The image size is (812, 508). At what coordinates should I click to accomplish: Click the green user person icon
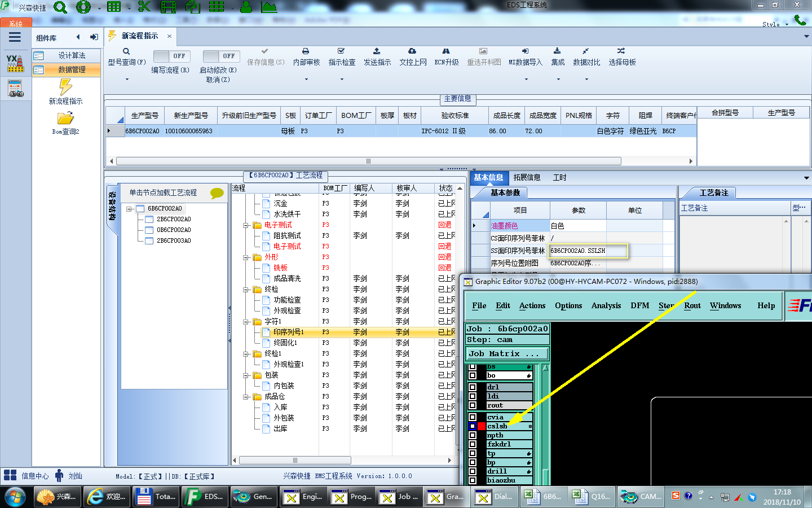pos(246,7)
